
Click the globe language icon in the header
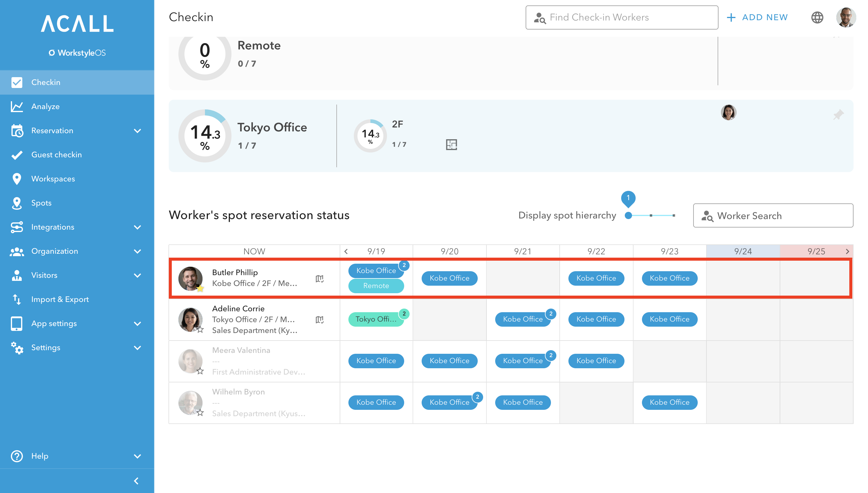[x=817, y=17]
